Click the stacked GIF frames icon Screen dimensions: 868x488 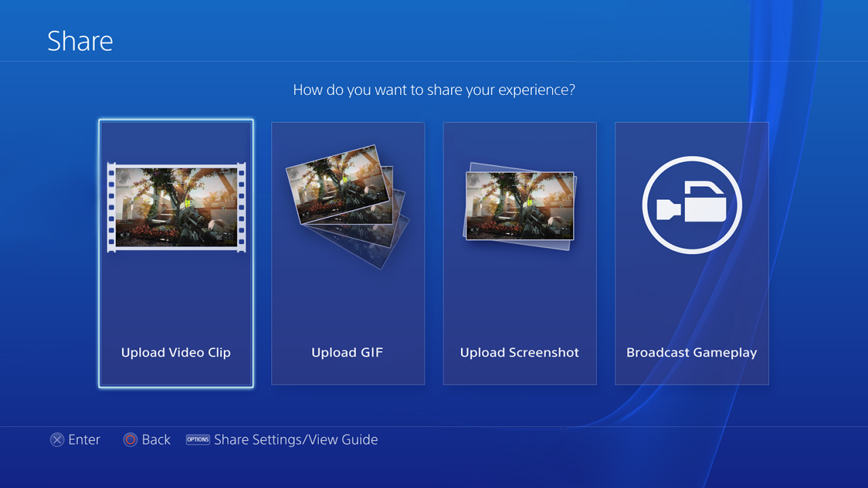click(348, 207)
